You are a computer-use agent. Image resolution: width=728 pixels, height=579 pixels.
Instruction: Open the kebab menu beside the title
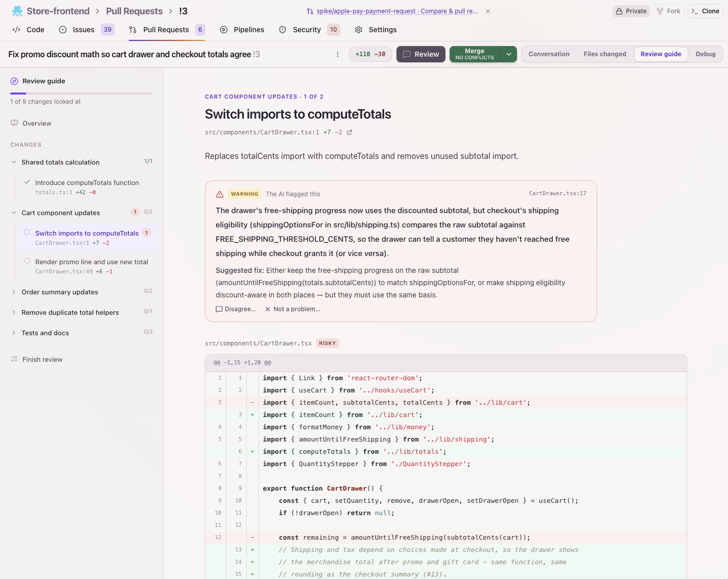(x=338, y=54)
